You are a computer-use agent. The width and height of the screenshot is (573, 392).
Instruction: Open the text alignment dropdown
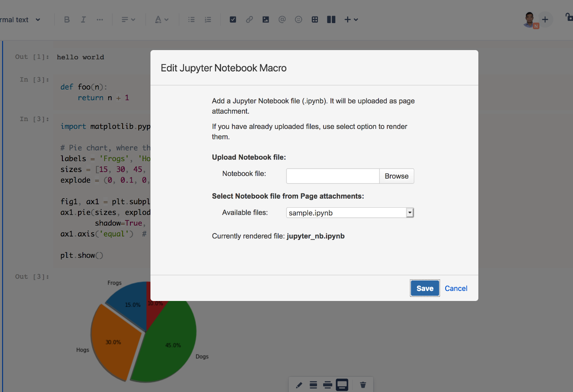pyautogui.click(x=128, y=19)
